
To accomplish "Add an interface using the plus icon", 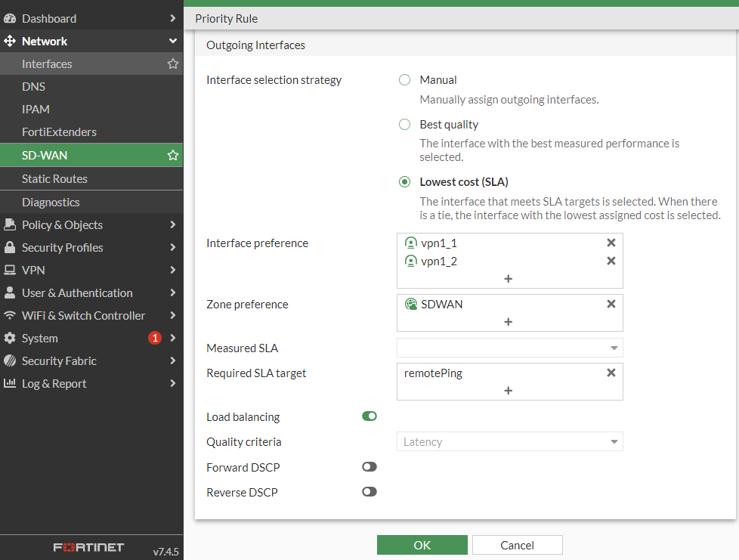I will (508, 279).
